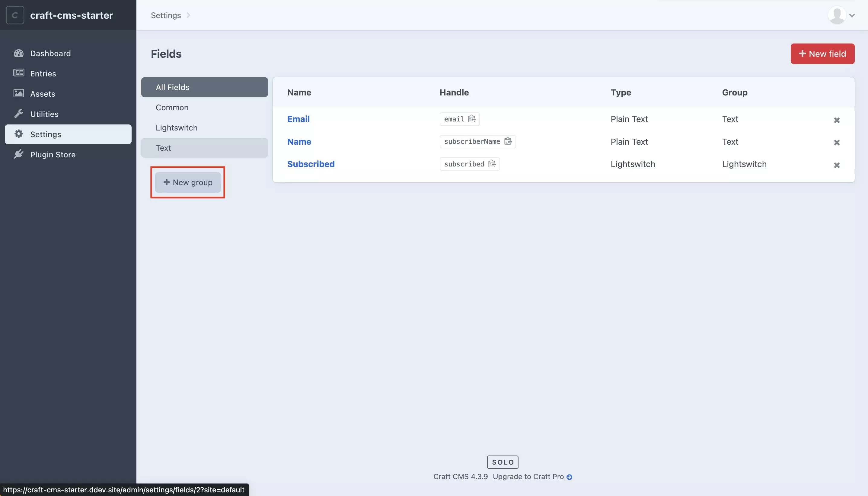
Task: Open the Subscribed field link
Action: tap(311, 164)
